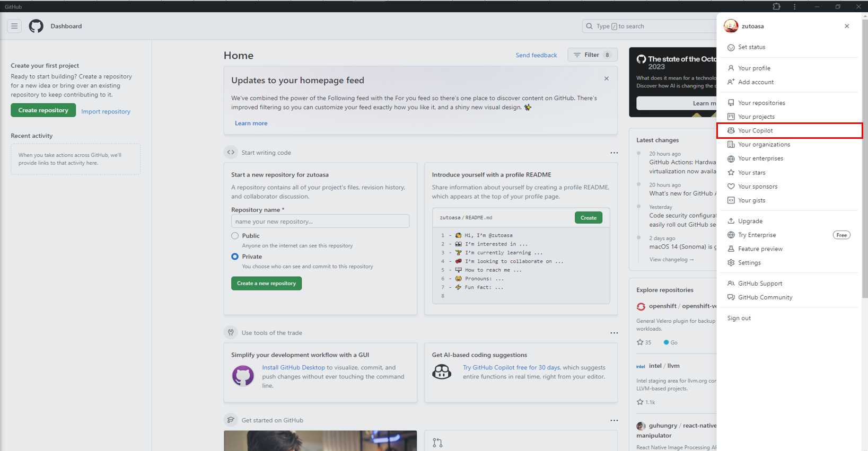Viewport: 868px width, 451px height.
Task: Click the Type / to search box
Action: 650,26
